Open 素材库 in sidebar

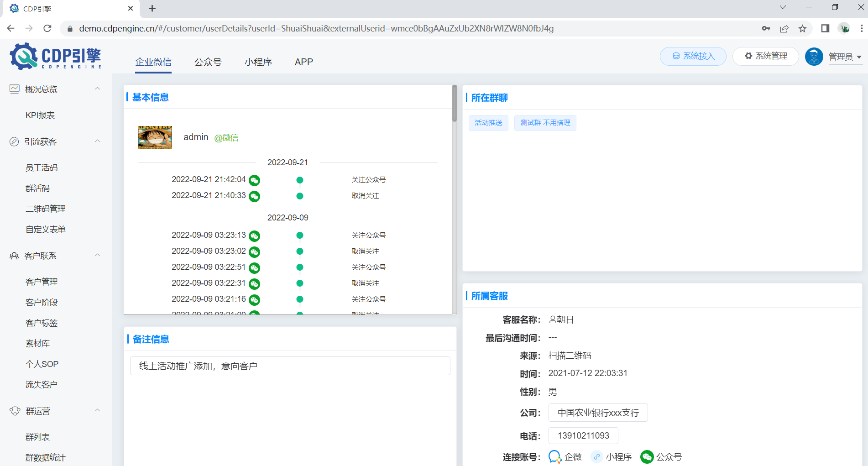click(x=37, y=344)
